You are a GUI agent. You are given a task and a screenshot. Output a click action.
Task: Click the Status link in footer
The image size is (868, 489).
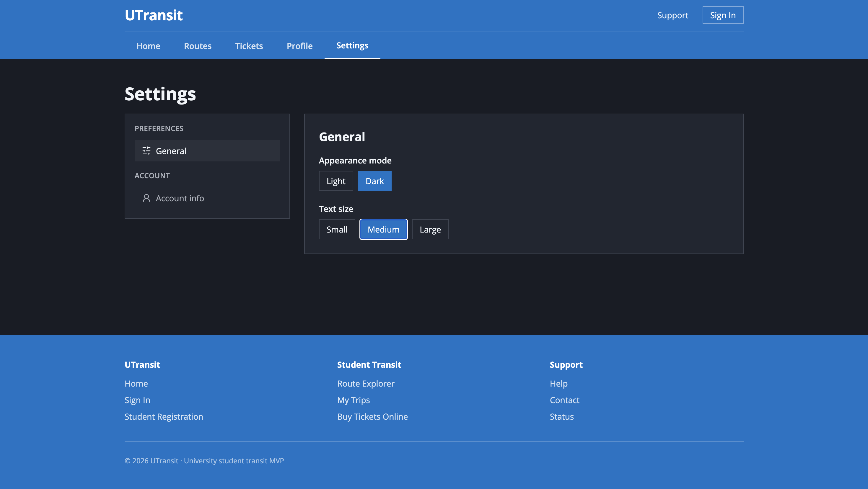(x=561, y=416)
